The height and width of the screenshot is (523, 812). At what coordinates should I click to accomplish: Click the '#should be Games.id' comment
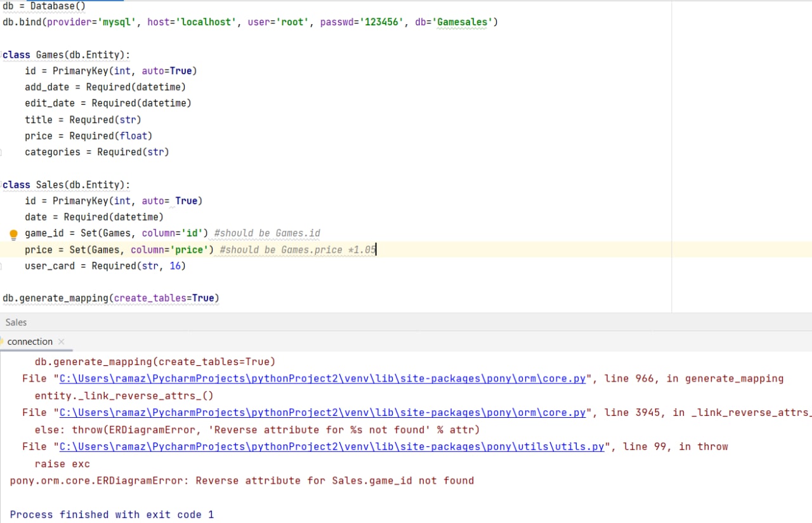(x=267, y=233)
